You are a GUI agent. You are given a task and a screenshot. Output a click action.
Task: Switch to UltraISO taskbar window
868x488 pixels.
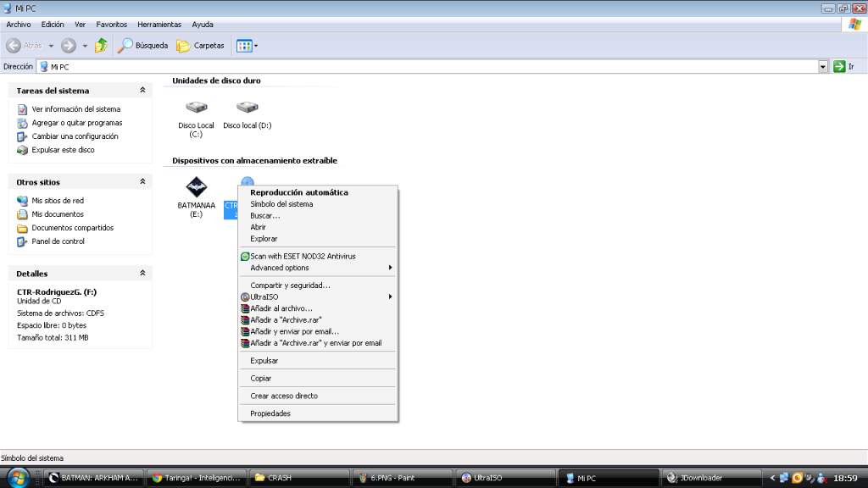coord(505,478)
